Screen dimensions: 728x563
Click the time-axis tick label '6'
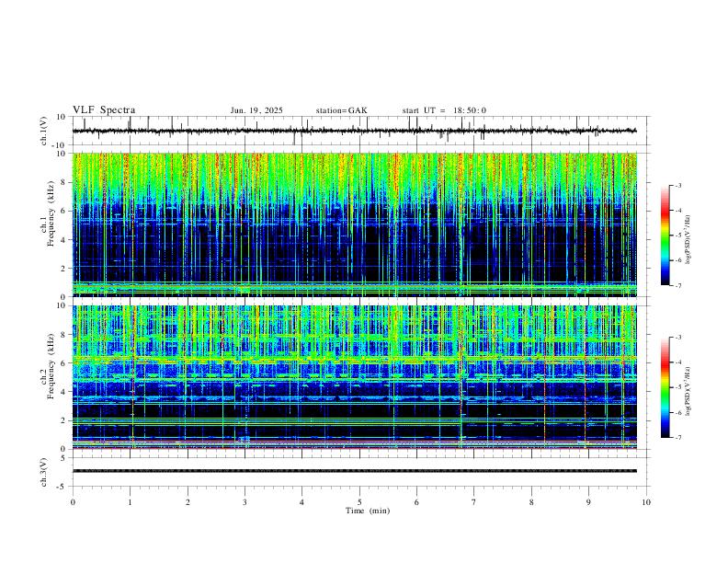416,502
